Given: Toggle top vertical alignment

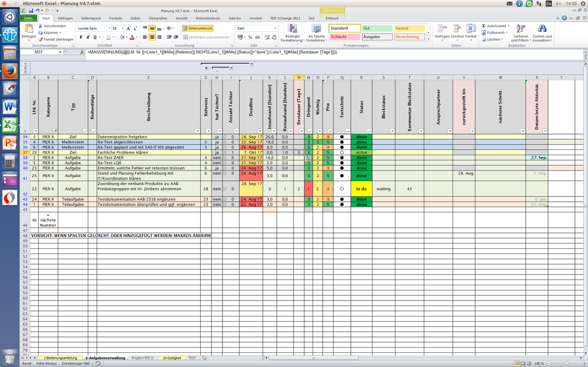Looking at the screenshot, I should click(145, 28).
